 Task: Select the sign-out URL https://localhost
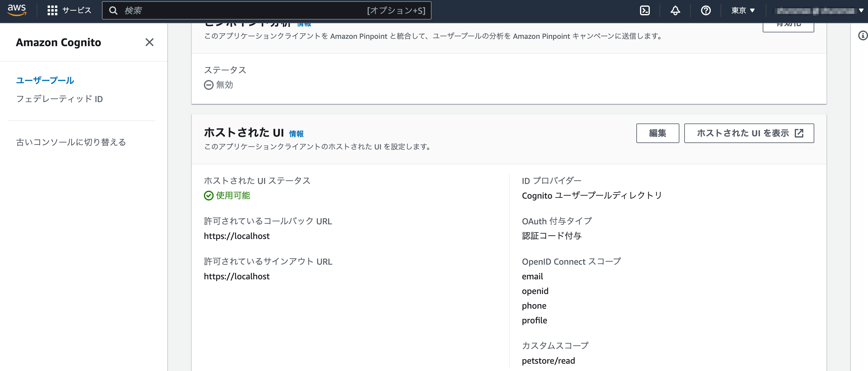point(237,277)
